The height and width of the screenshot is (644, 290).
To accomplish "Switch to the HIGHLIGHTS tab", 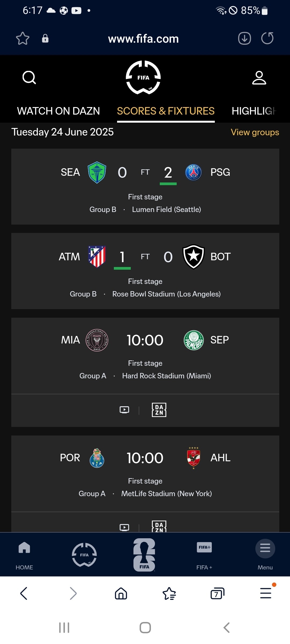I will click(x=254, y=111).
